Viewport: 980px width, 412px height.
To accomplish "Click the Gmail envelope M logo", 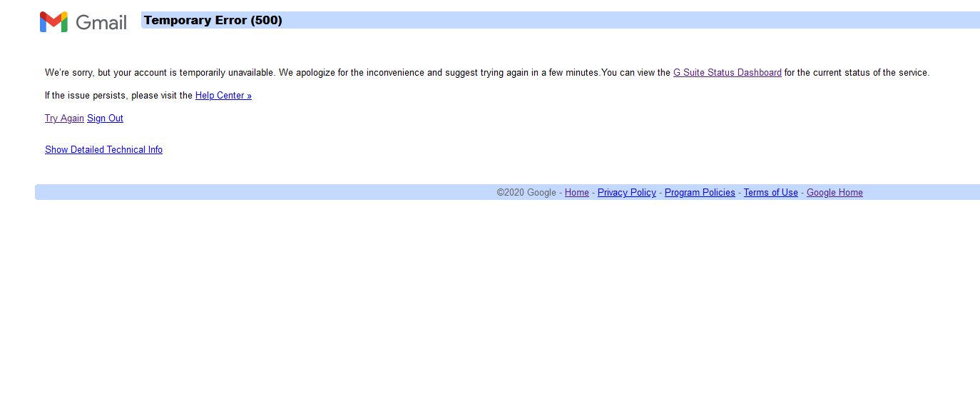I will (53, 22).
